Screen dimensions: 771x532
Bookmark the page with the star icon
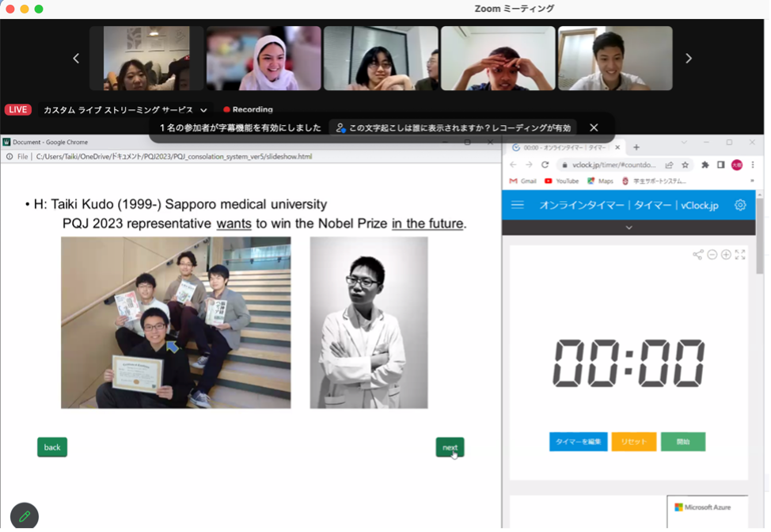[x=685, y=165]
